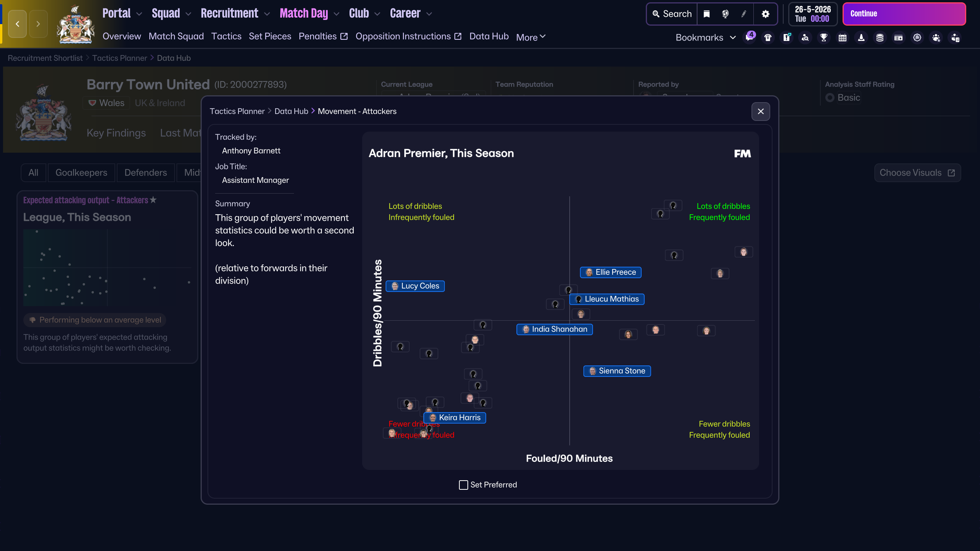Viewport: 980px width, 551px height.
Task: Click the Data Hub breadcrumb in the dialog
Action: 291,111
